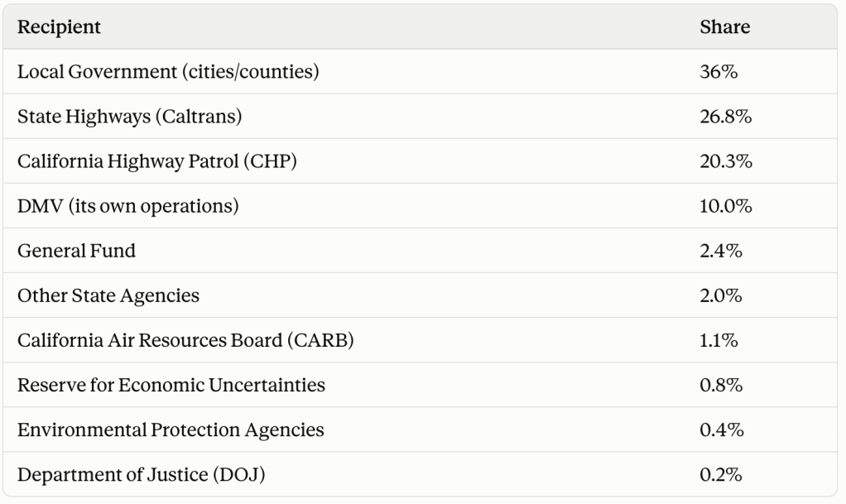Click the 0.8% share value
The height and width of the screenshot is (504, 846).
721,386
